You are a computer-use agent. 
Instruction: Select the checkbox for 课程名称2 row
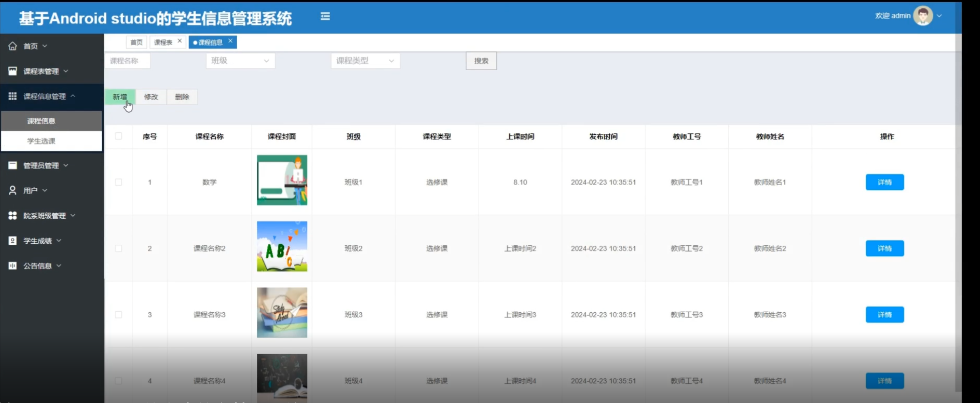pyautogui.click(x=118, y=248)
